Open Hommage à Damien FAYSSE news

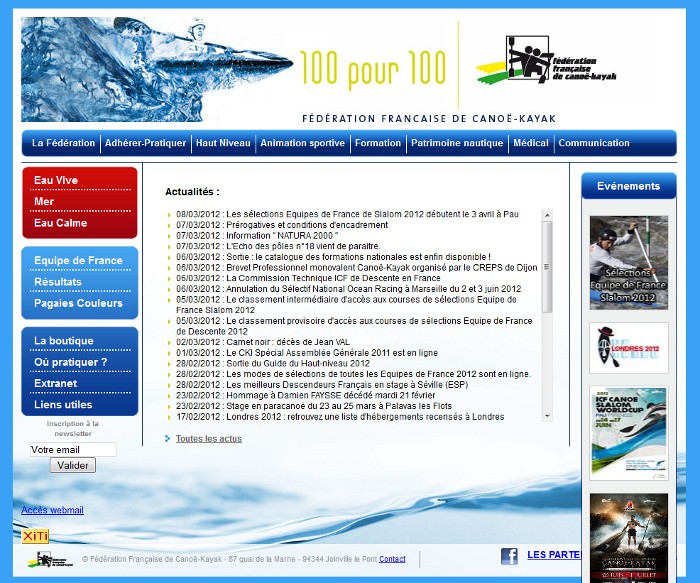[305, 396]
